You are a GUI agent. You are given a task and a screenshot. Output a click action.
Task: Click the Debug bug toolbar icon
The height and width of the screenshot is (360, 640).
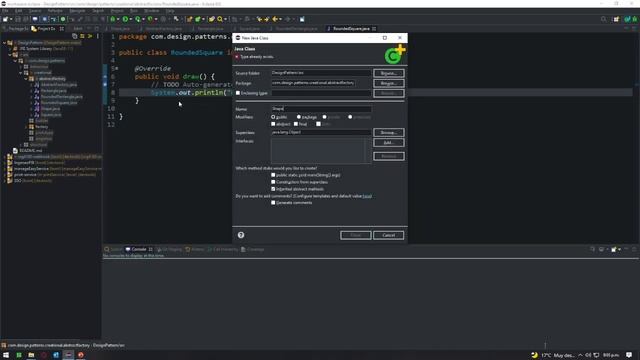pyautogui.click(x=113, y=19)
